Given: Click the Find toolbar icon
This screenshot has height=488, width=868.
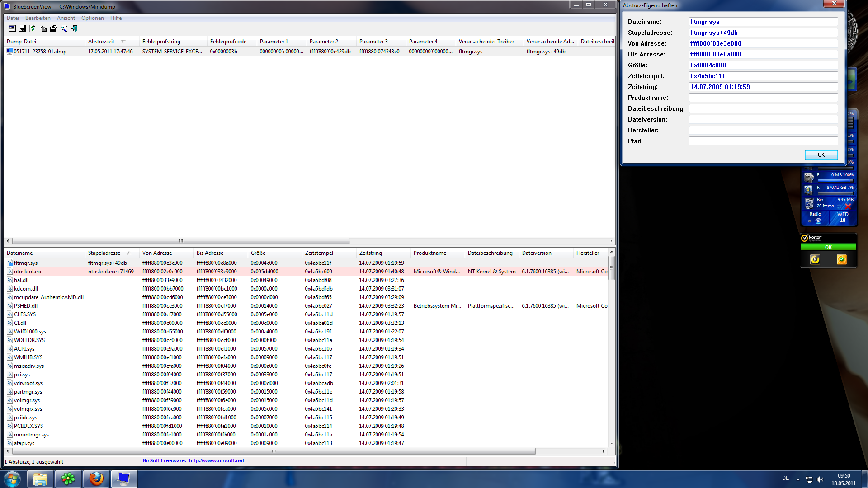Looking at the screenshot, I should [64, 28].
